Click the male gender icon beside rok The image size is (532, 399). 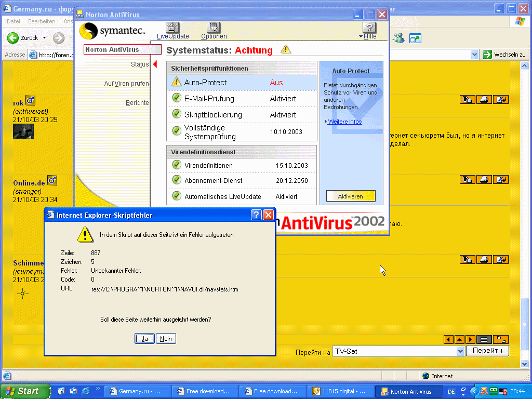30,100
